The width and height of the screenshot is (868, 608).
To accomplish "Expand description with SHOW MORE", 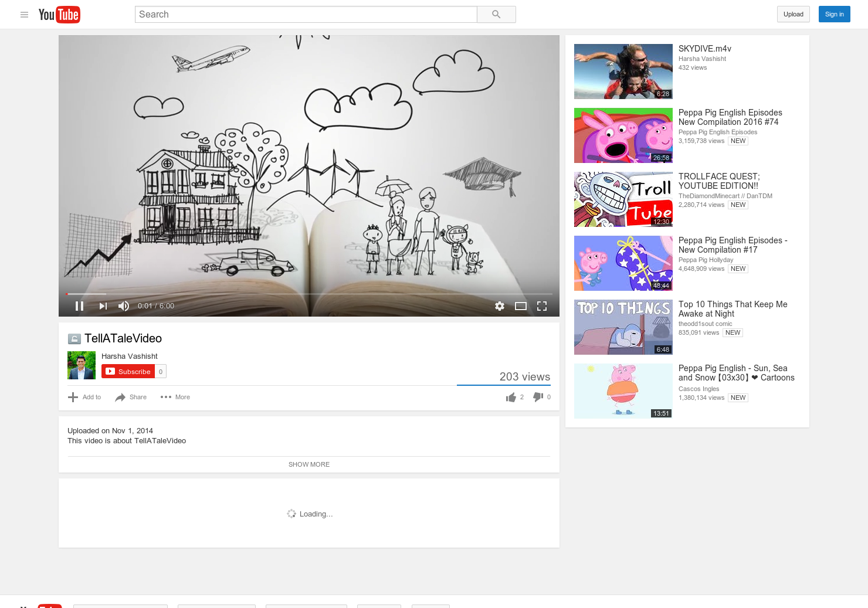I will (309, 464).
